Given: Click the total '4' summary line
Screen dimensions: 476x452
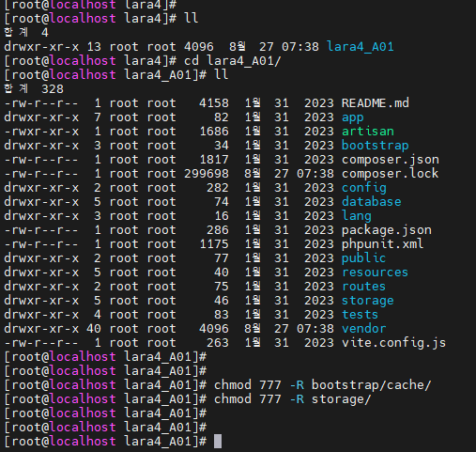Looking at the screenshot, I should 26,33.
